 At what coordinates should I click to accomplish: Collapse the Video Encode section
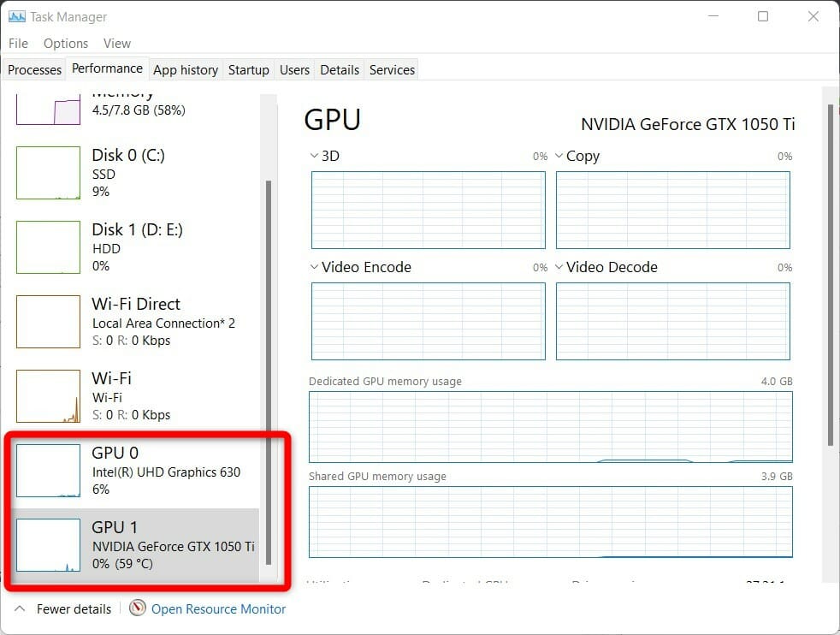[x=315, y=267]
